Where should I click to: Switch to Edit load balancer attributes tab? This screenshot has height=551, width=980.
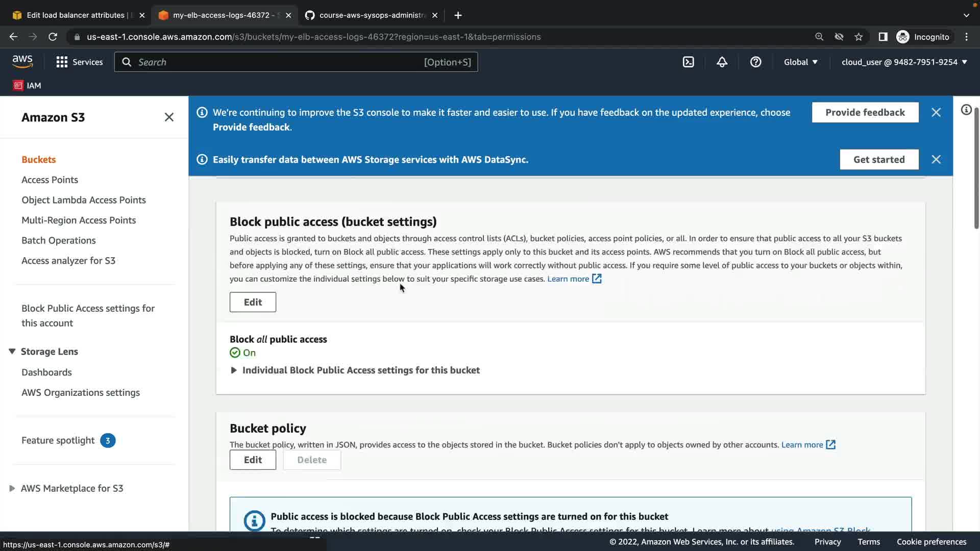point(76,15)
